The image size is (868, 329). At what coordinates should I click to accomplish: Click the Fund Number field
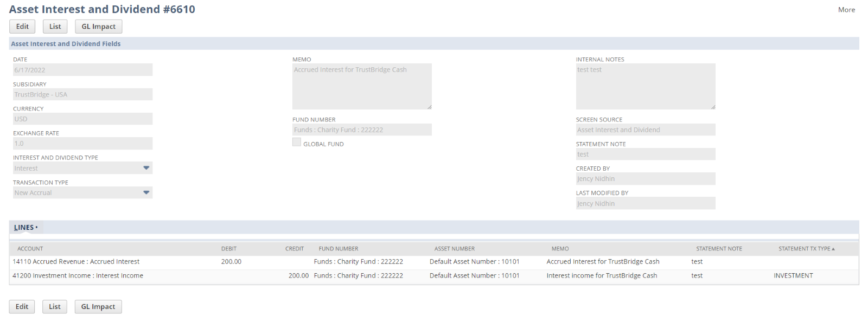(x=362, y=130)
